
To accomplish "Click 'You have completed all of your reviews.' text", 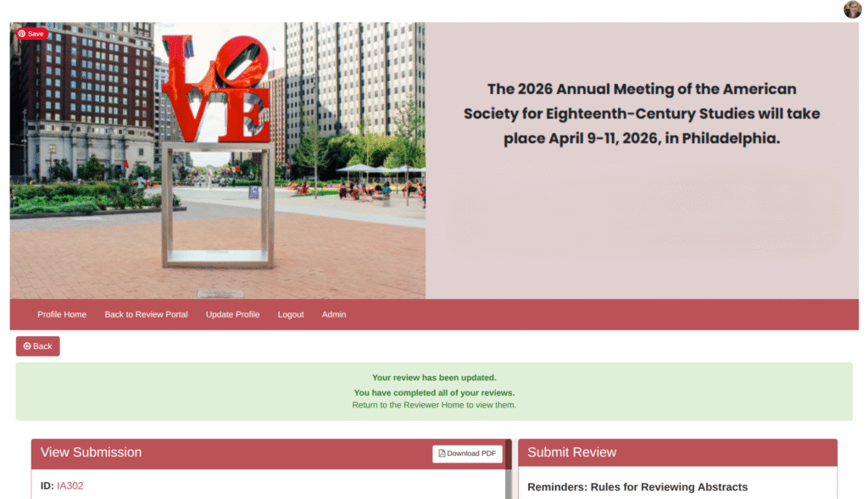I will point(434,392).
